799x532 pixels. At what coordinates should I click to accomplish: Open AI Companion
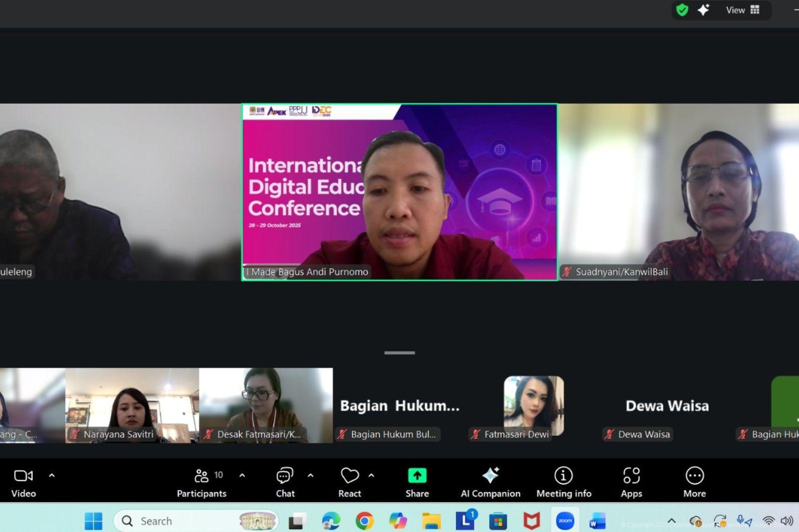[490, 482]
